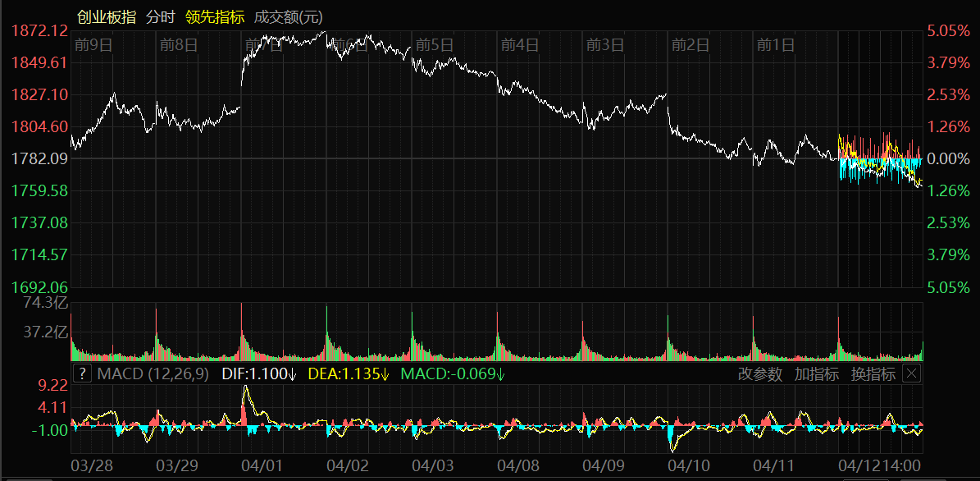Click the 04/01 date label
Viewport: 980px width, 481px height.
[x=262, y=466]
